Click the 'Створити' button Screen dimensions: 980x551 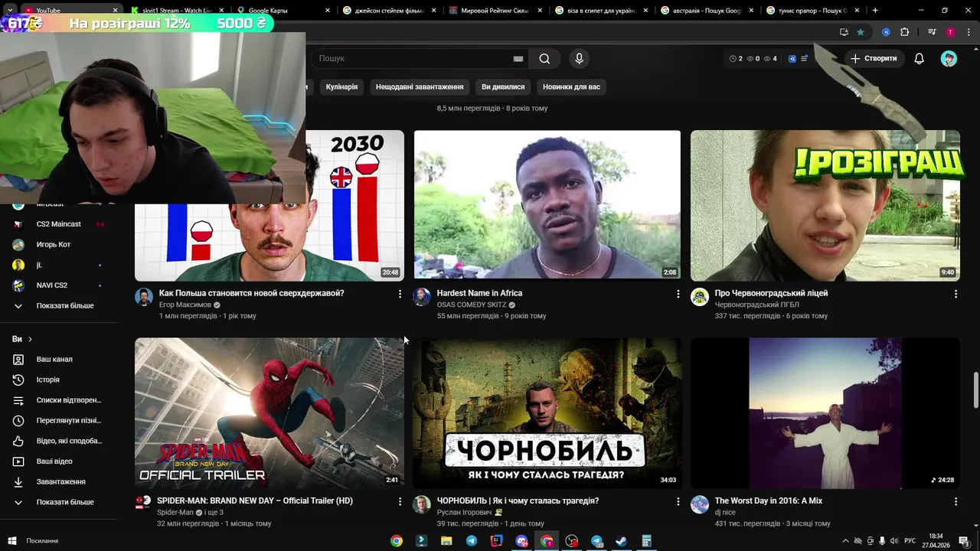coord(874,58)
